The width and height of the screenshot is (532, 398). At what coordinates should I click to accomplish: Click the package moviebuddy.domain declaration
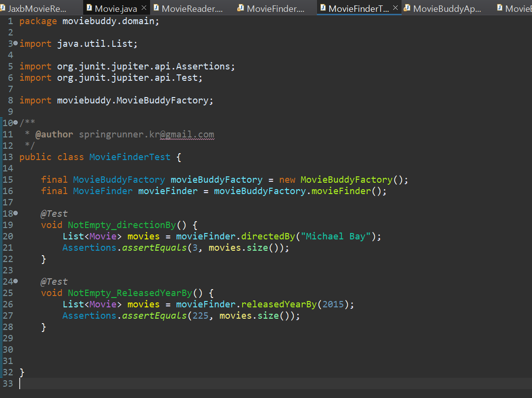click(x=89, y=21)
